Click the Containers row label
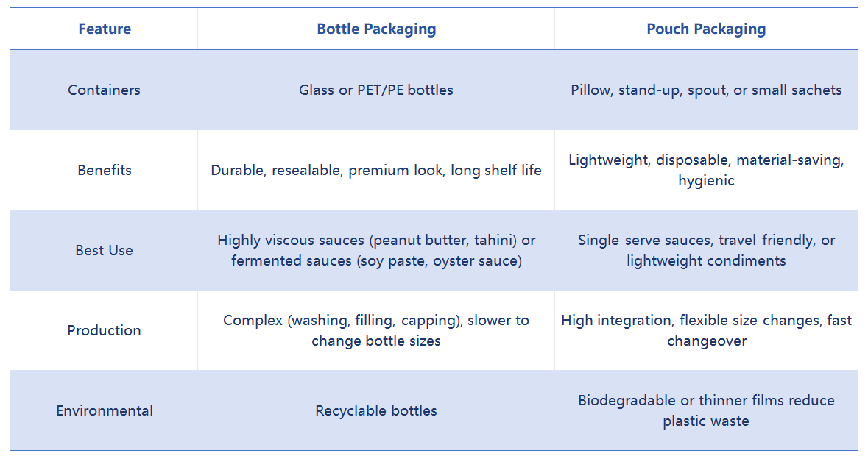 tap(104, 90)
